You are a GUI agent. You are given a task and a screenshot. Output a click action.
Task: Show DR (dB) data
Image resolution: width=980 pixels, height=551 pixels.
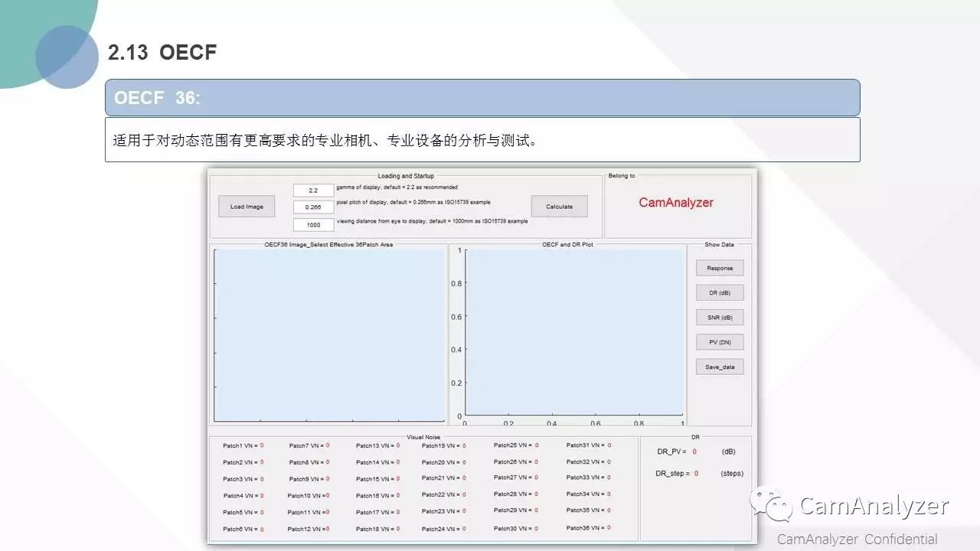[x=720, y=292]
